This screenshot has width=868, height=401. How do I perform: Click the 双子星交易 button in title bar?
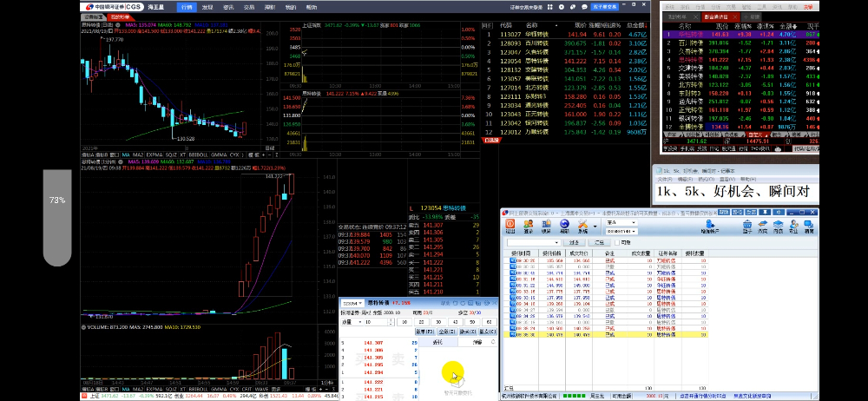coord(605,7)
